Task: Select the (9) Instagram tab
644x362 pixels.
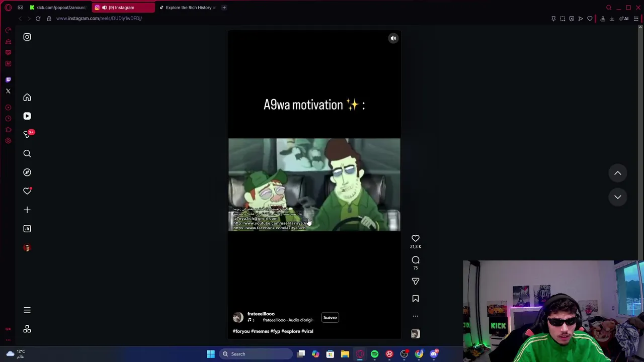Action: [122, 8]
